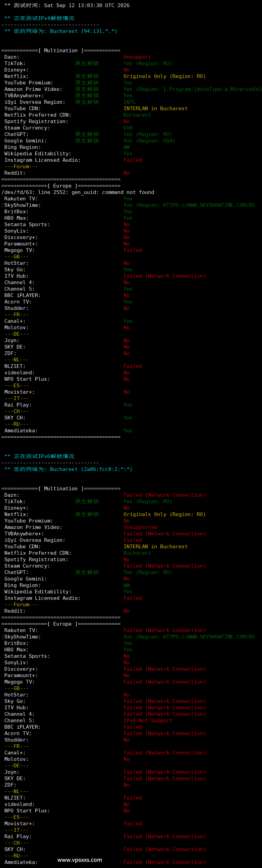Viewport: 262px width, 868px height.
Task: Click the 'Yes' result for IPv4 Amediateka
Action: [128, 431]
